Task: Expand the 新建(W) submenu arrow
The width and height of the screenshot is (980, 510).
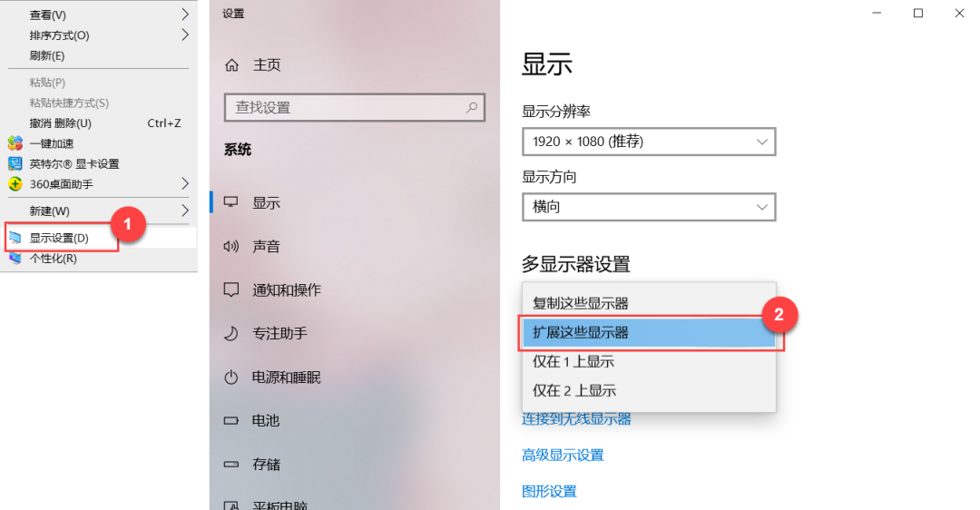Action: point(185,211)
